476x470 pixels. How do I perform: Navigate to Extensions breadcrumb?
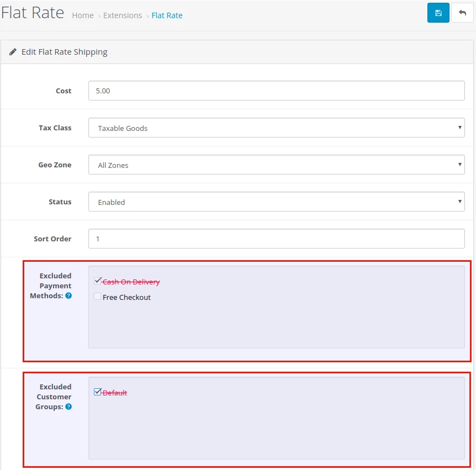122,15
